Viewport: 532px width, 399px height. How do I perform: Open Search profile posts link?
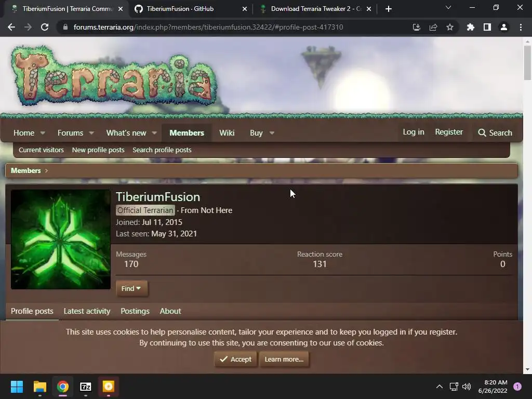click(x=162, y=150)
